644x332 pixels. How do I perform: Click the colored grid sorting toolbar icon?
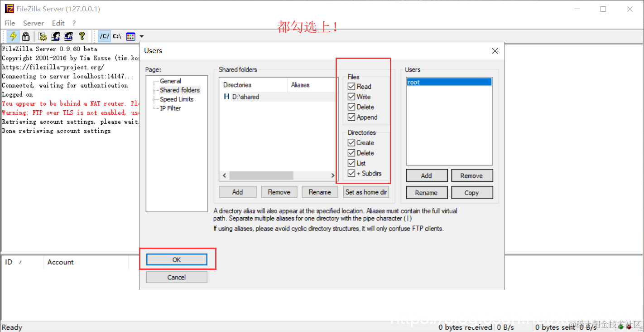[130, 36]
